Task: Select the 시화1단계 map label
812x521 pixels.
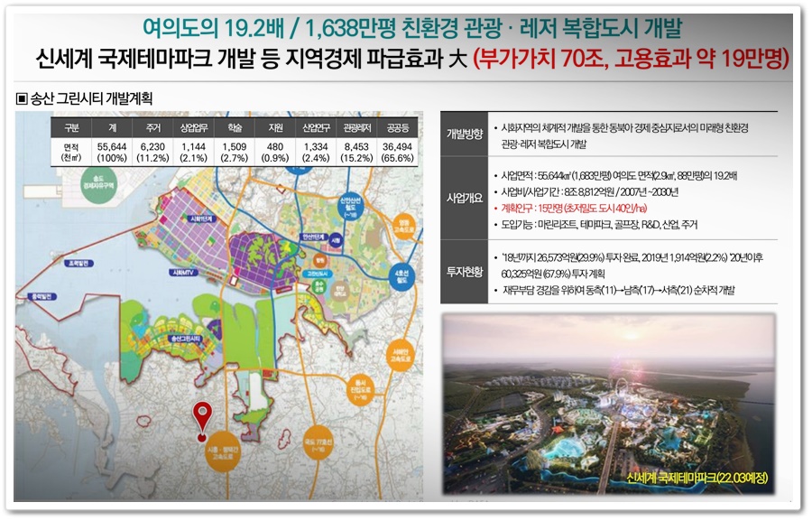Action: [201, 219]
